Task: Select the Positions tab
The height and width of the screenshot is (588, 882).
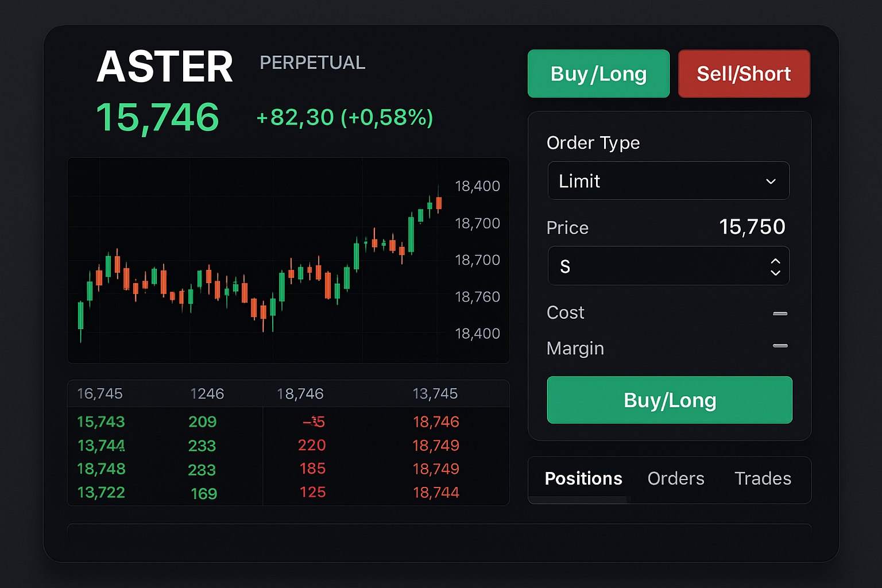Action: point(583,478)
